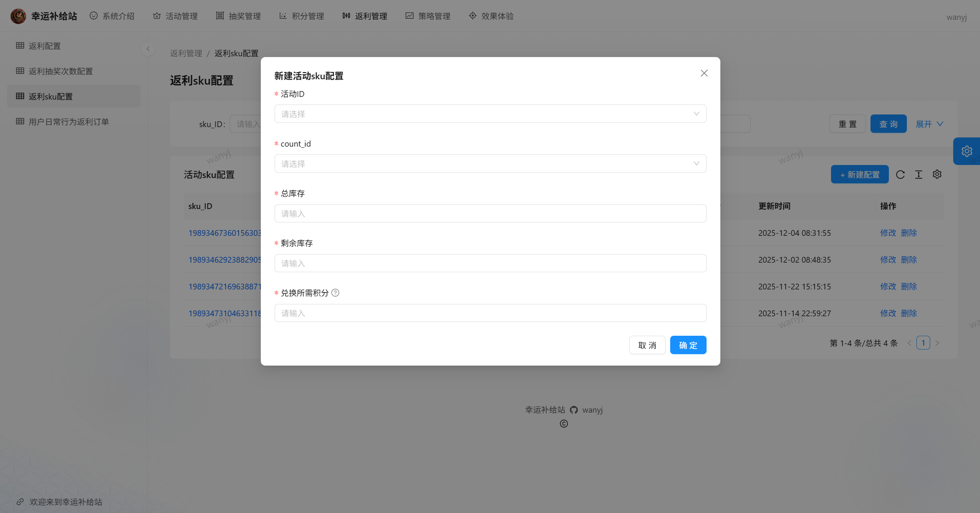
Task: Click page 1 in pagination
Action: (923, 343)
